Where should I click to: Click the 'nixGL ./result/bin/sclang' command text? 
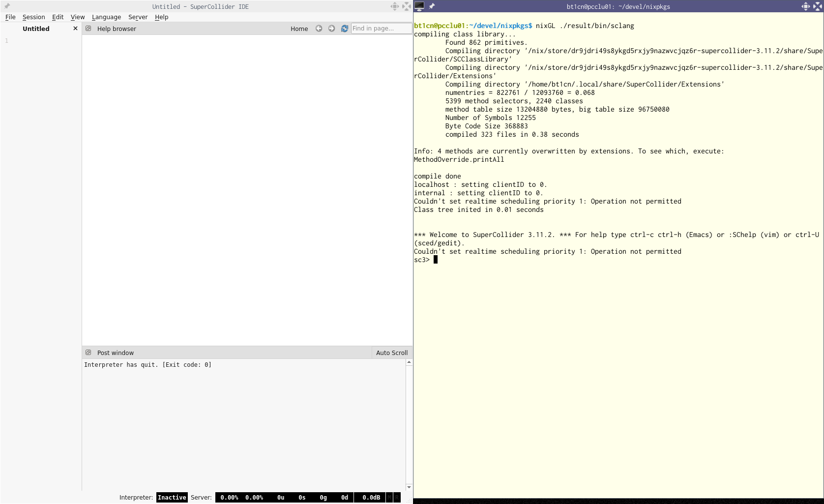click(x=585, y=26)
